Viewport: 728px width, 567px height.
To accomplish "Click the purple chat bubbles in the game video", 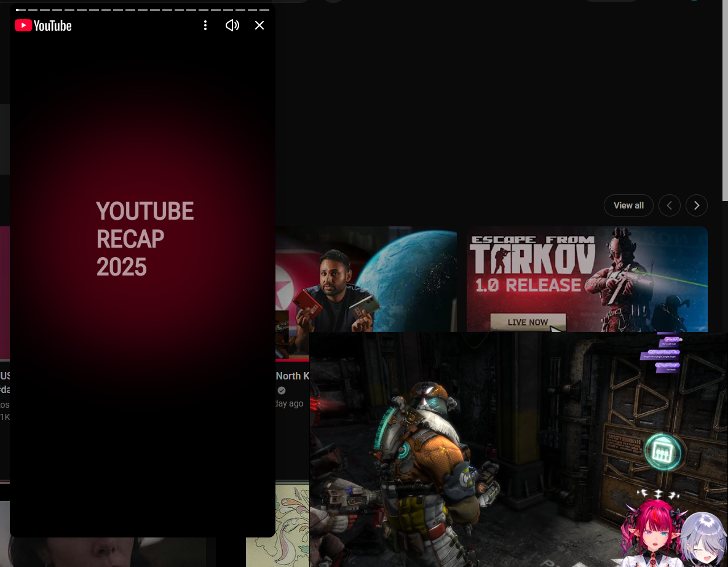I will click(x=662, y=354).
